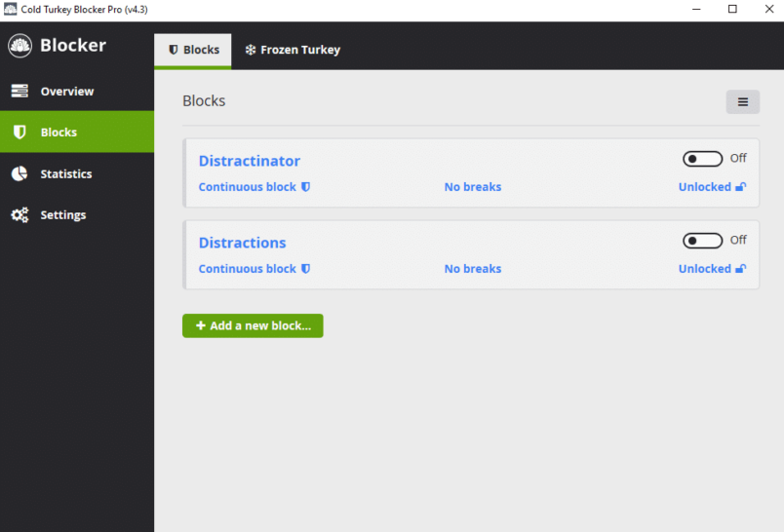
Task: Switch to the Frozen Turkey tab
Action: [293, 50]
